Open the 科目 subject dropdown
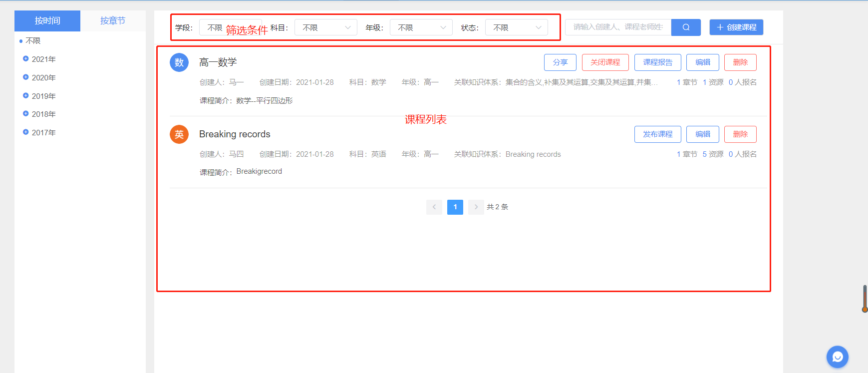Viewport: 868px width, 373px height. (x=325, y=27)
